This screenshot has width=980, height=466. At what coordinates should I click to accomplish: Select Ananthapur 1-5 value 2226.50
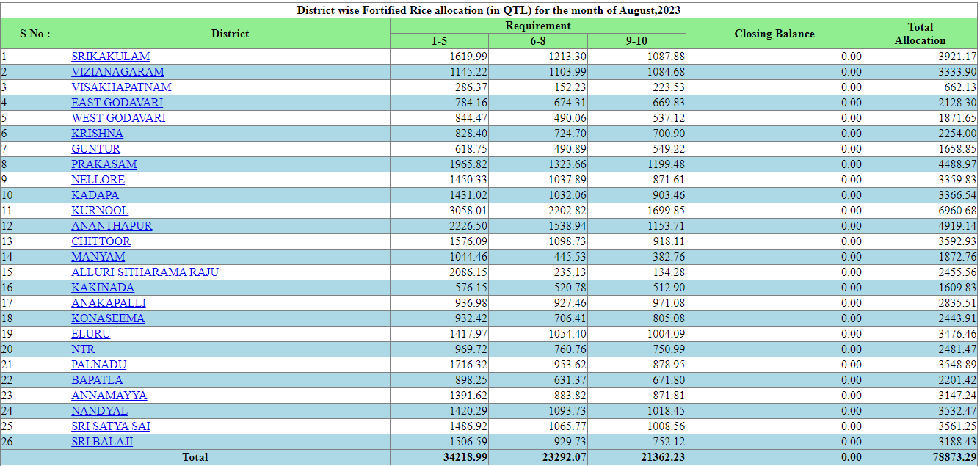click(468, 226)
